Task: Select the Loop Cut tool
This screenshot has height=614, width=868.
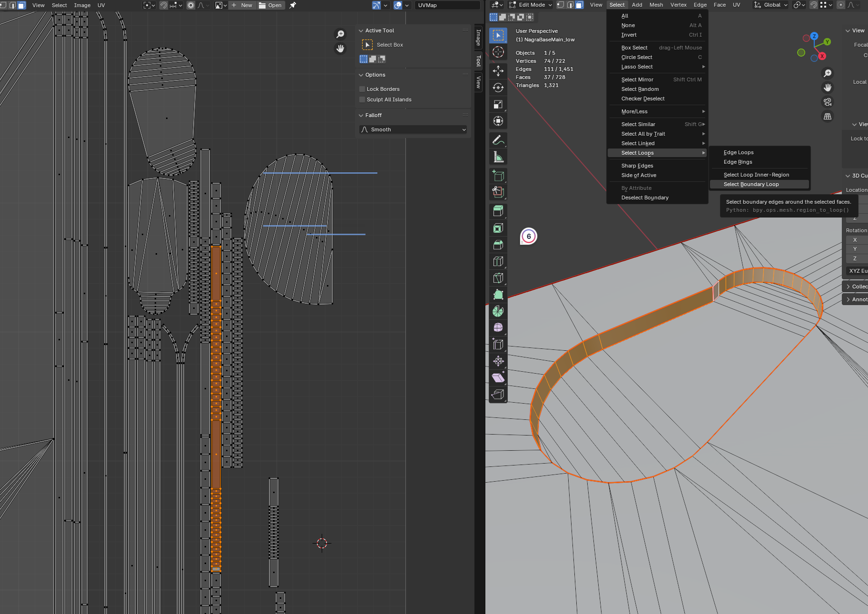Action: (x=498, y=261)
